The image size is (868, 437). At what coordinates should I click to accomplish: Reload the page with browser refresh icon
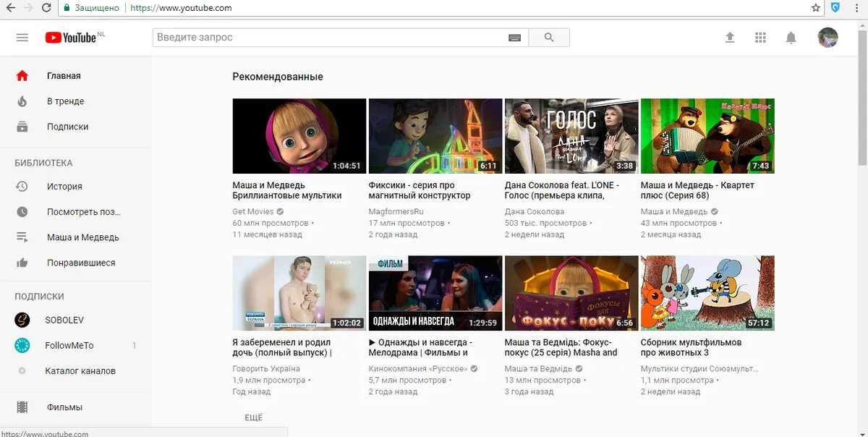tap(46, 8)
